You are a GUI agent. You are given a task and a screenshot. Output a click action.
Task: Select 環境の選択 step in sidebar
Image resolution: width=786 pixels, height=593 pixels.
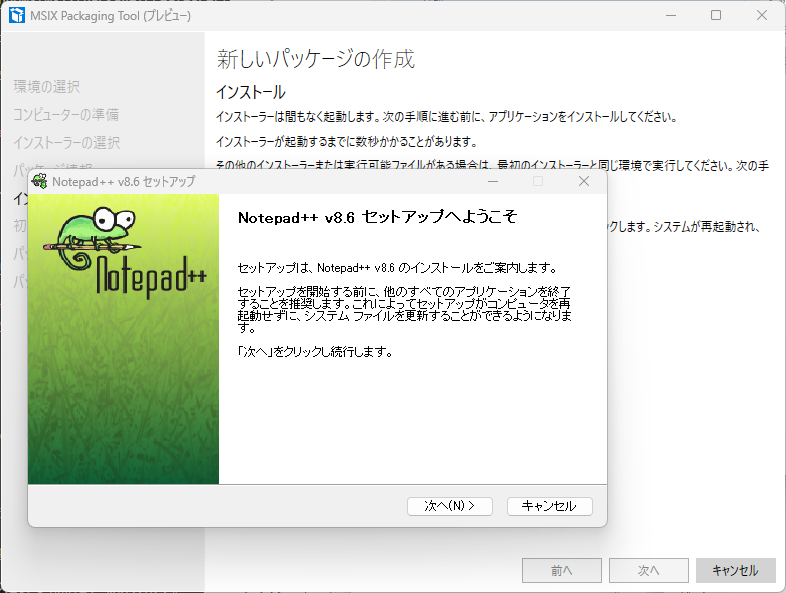tap(46, 87)
